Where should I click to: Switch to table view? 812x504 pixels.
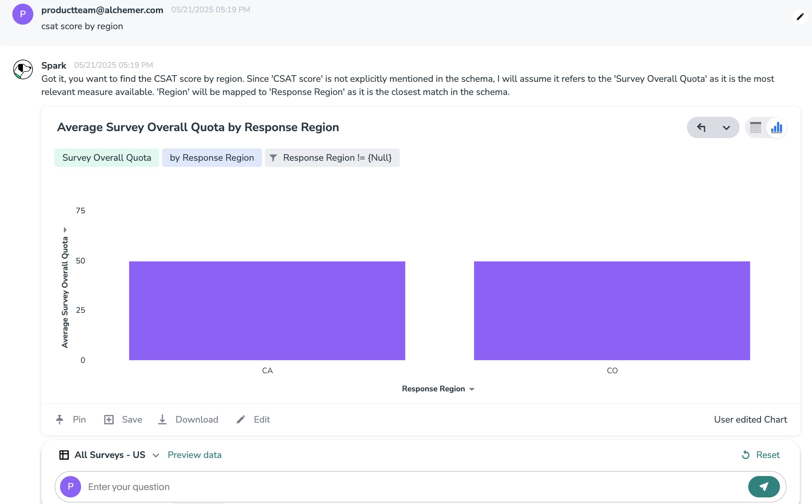coord(755,127)
